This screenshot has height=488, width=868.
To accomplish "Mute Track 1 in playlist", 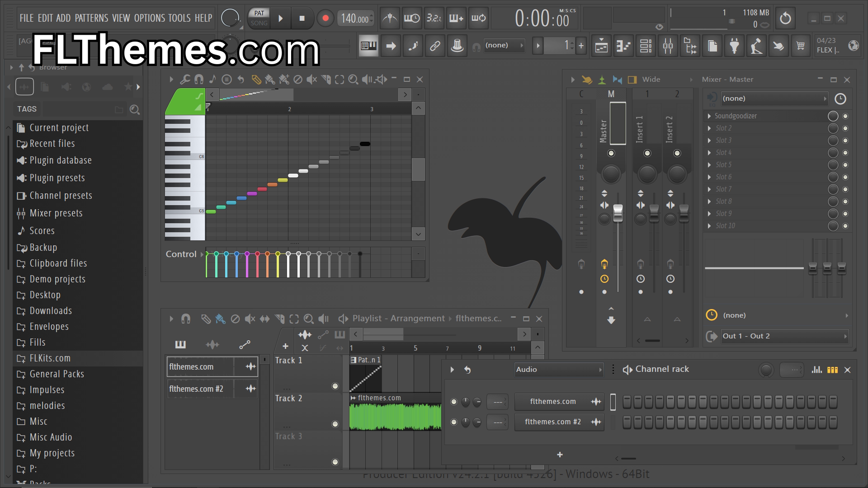I will pos(335,386).
